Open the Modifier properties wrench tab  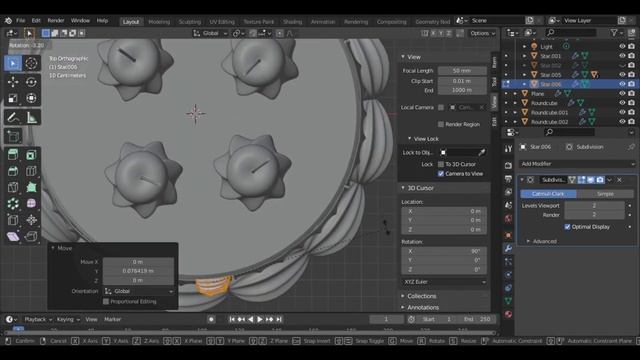coord(508,248)
